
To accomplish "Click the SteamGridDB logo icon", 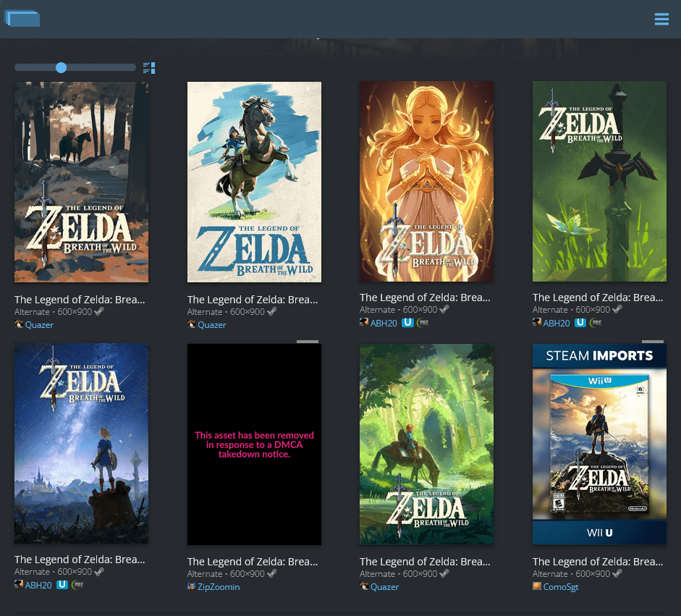I will pos(22,18).
